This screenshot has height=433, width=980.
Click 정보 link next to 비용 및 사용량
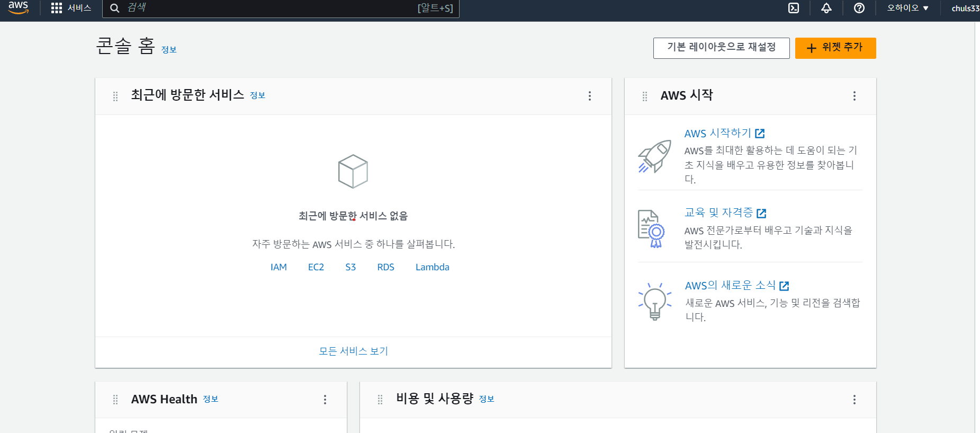(487, 399)
